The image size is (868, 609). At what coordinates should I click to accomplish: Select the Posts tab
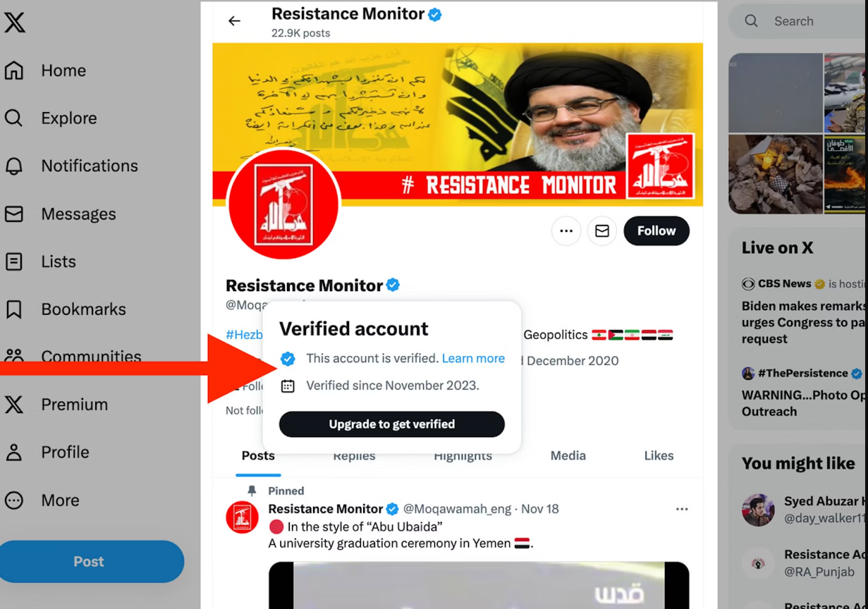coord(258,455)
